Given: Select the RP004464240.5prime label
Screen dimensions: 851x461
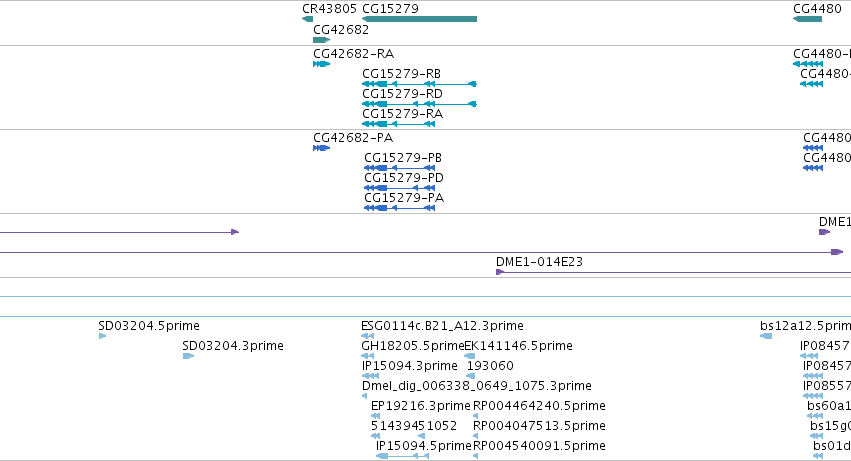Looking at the screenshot, I should pos(539,406).
